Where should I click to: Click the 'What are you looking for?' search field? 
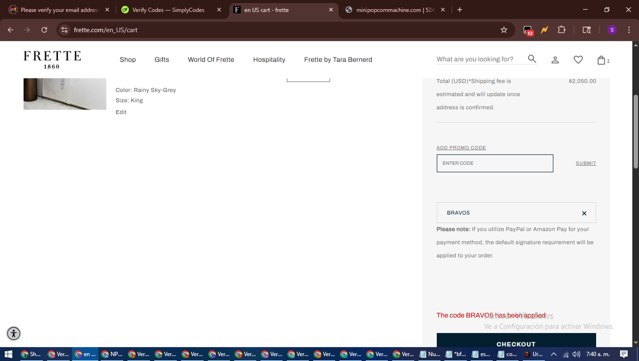pyautogui.click(x=480, y=59)
